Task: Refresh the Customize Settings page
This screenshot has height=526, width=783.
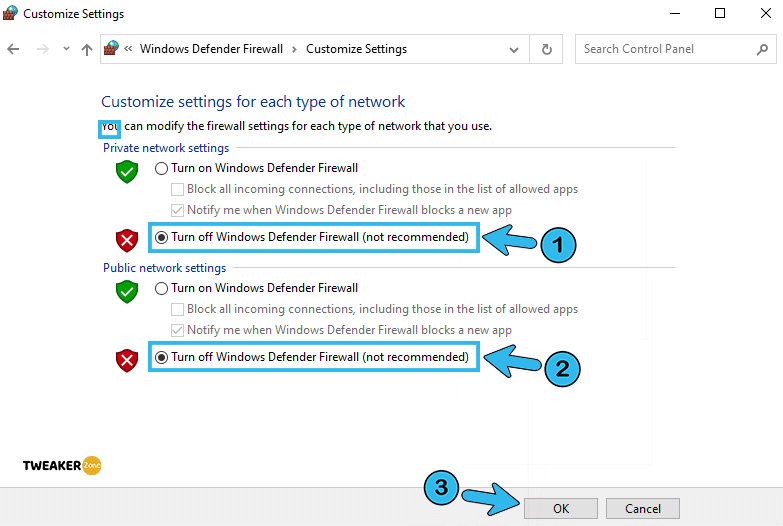Action: (x=547, y=49)
